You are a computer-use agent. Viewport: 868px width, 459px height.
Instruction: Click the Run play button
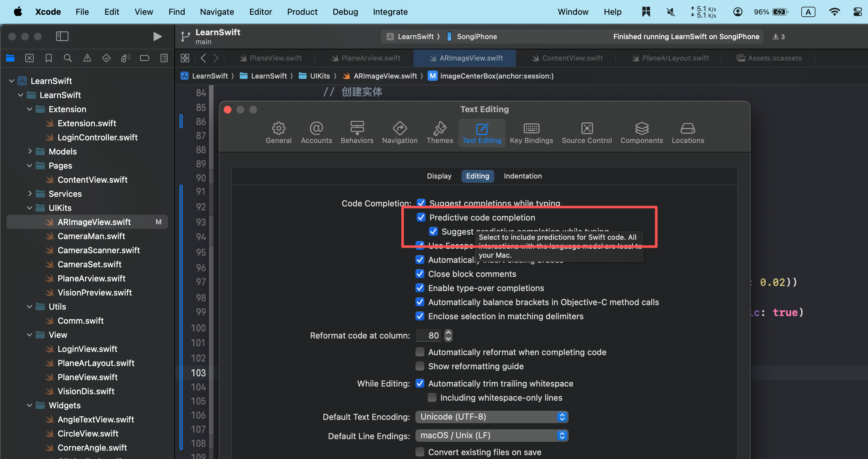(157, 37)
